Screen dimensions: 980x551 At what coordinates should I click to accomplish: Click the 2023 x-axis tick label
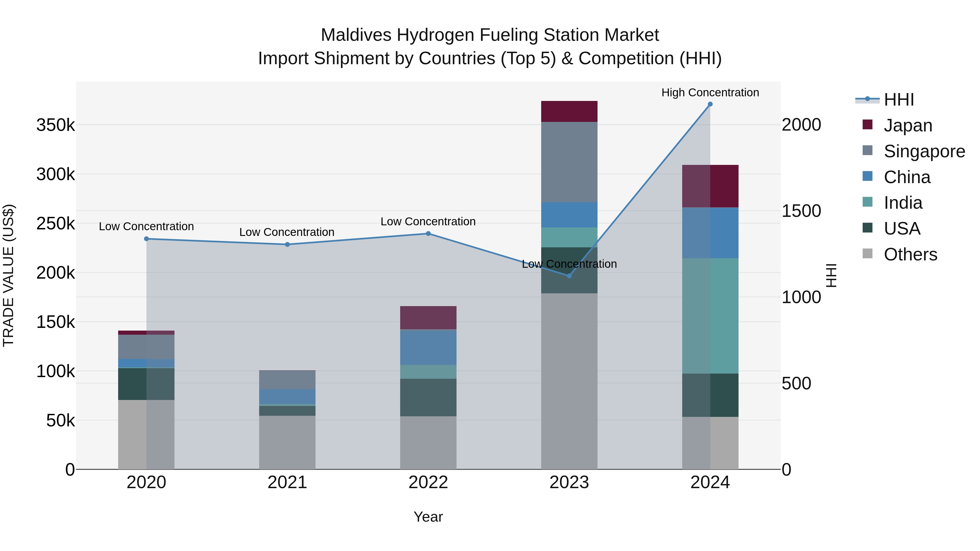pyautogui.click(x=569, y=482)
